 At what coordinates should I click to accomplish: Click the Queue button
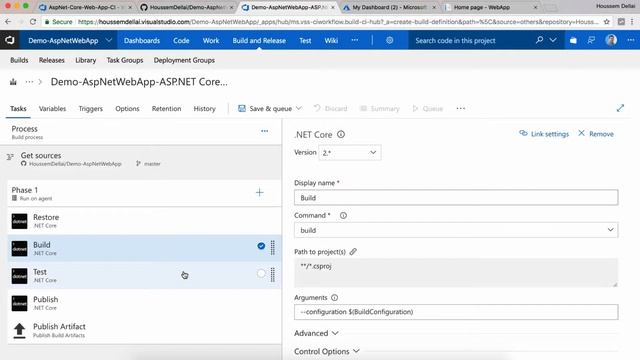(428, 109)
